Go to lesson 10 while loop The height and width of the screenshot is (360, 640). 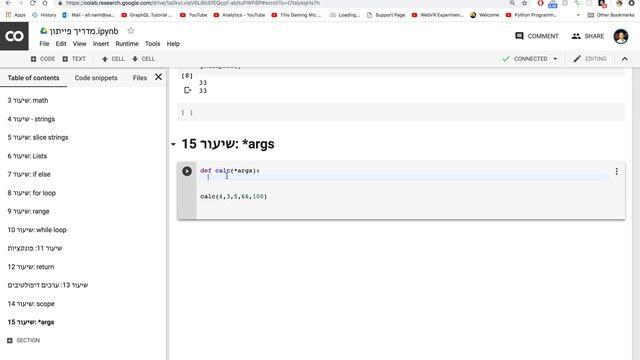click(37, 230)
